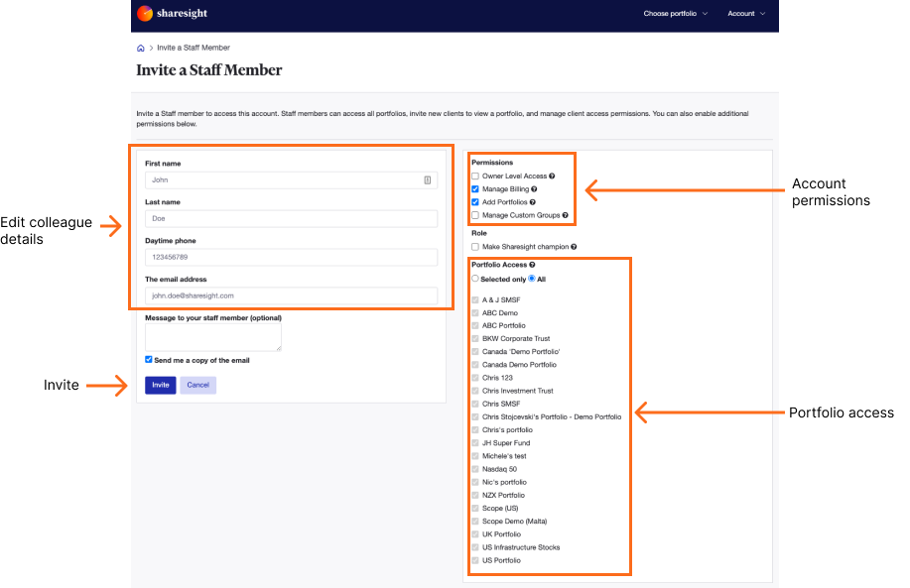The width and height of the screenshot is (910, 588).
Task: Click the Invite a Staff Member breadcrumb
Action: [x=193, y=47]
